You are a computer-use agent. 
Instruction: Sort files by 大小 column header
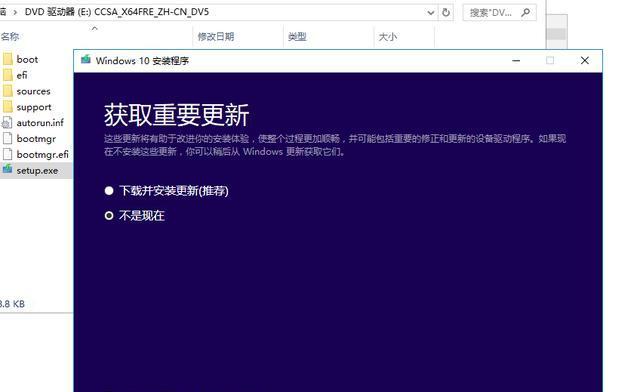387,37
